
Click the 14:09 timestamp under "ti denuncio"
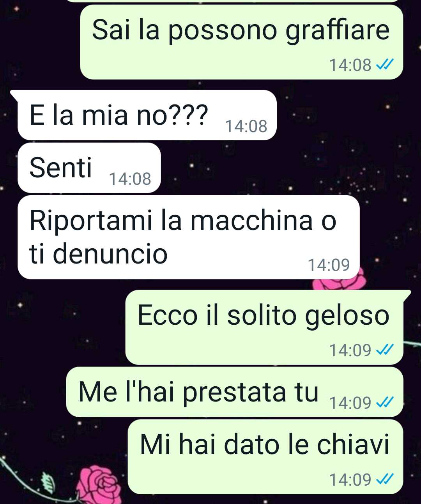tap(329, 265)
